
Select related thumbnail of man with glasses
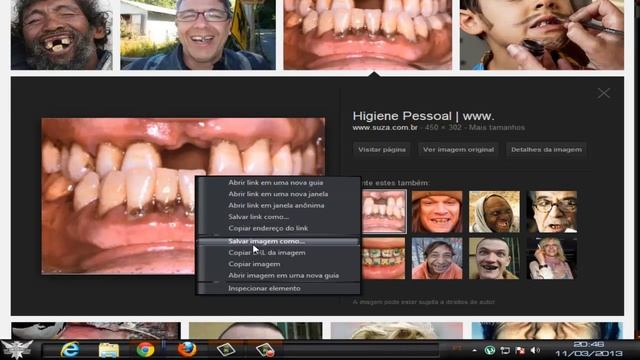point(552,211)
